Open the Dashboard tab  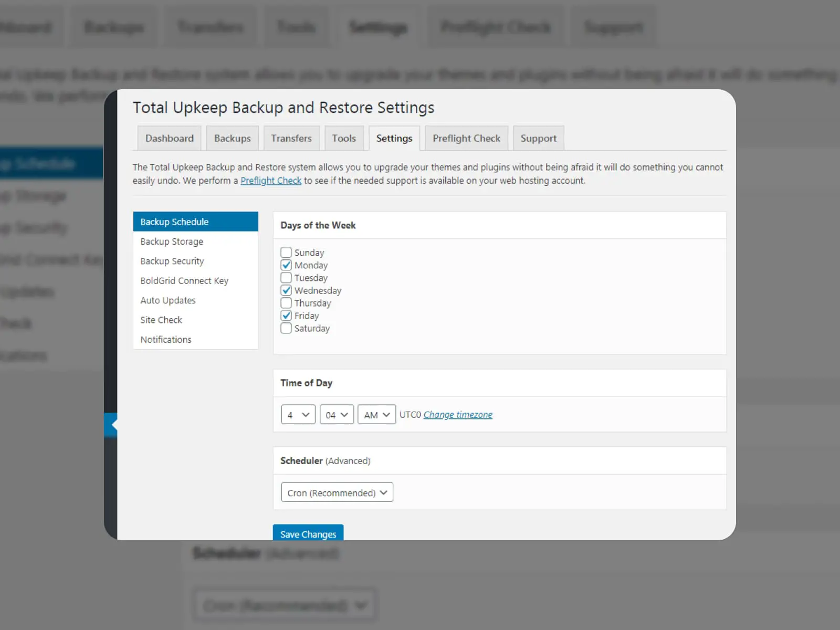point(169,138)
